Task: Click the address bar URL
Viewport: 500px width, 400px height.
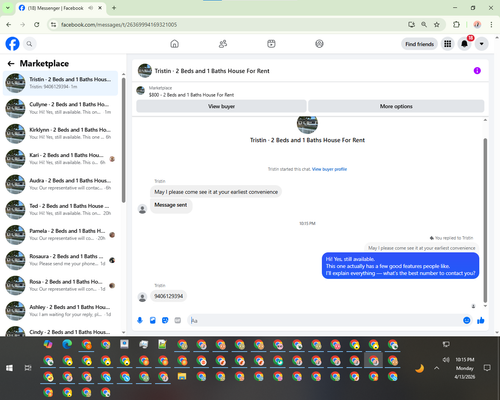Action: [119, 25]
